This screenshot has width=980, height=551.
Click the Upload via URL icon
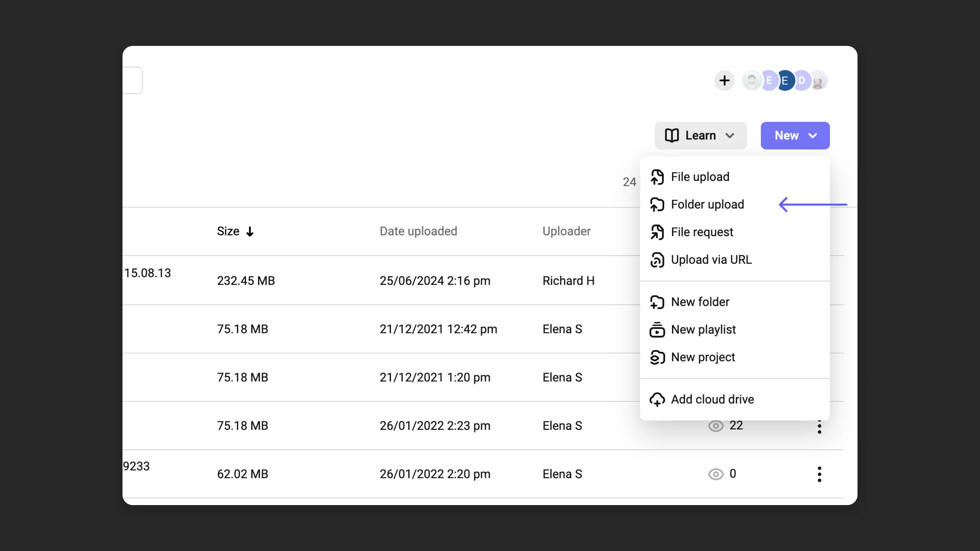(657, 260)
